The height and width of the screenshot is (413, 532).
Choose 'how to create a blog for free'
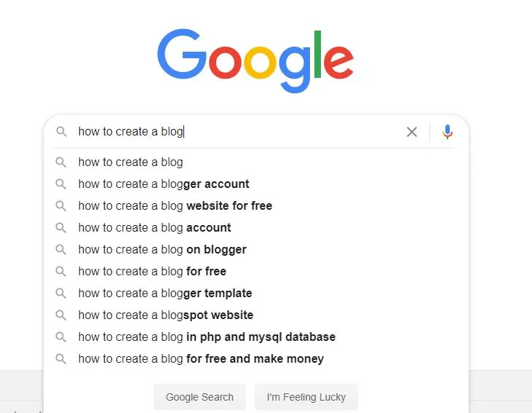152,272
